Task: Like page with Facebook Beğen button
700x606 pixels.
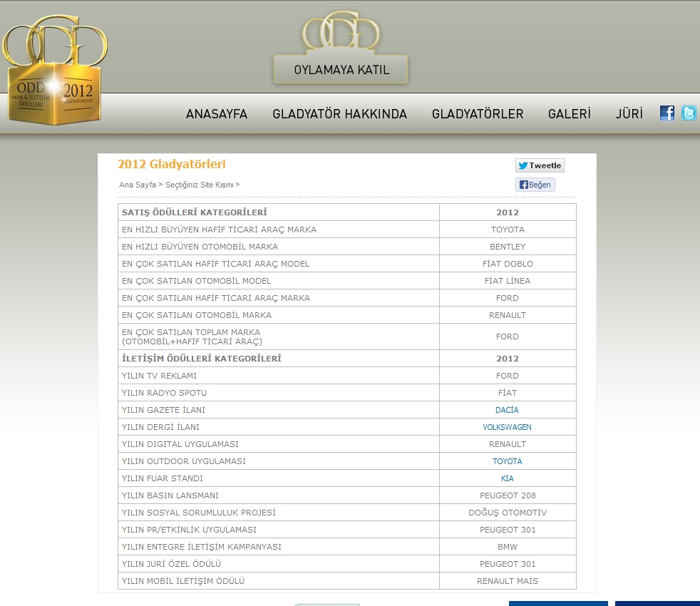Action: 535,185
